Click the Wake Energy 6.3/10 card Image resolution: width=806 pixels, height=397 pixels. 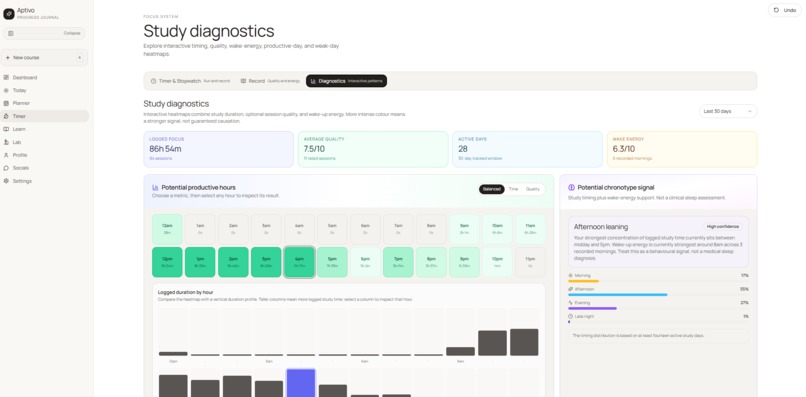(x=682, y=149)
